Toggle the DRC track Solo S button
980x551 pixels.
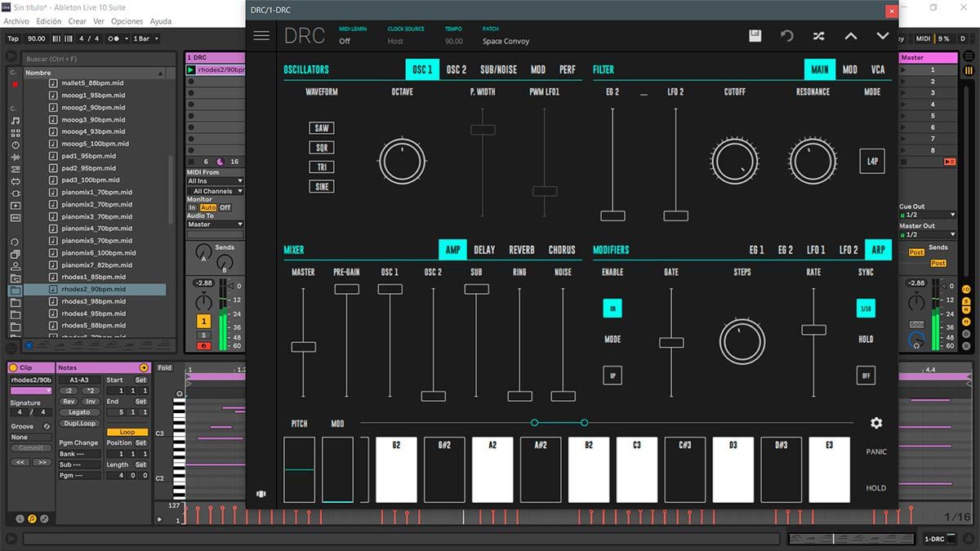203,335
